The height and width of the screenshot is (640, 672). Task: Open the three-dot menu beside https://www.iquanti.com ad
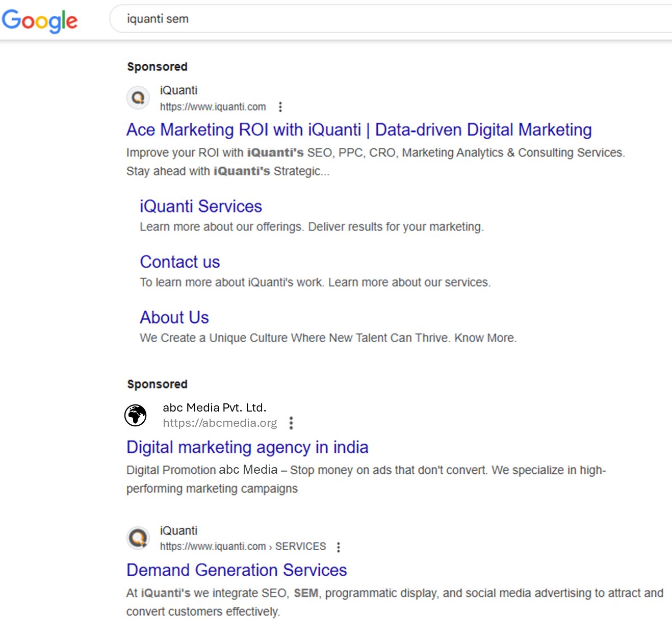[280, 107]
